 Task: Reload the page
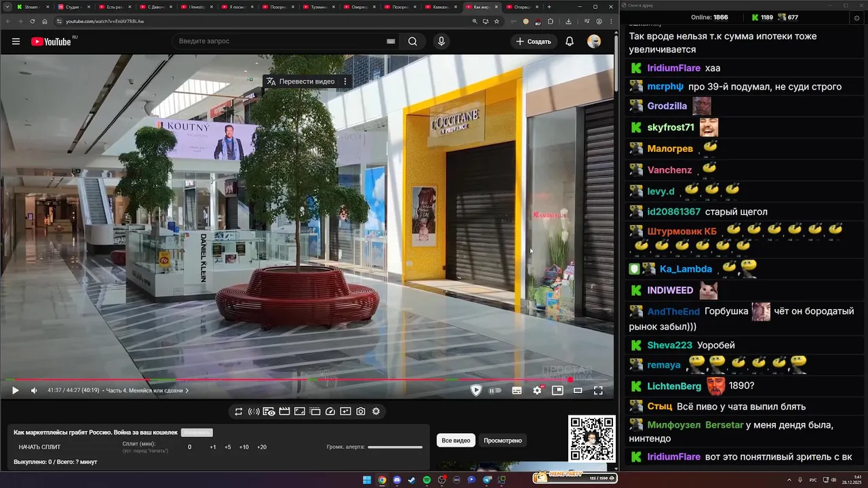pyautogui.click(x=33, y=21)
